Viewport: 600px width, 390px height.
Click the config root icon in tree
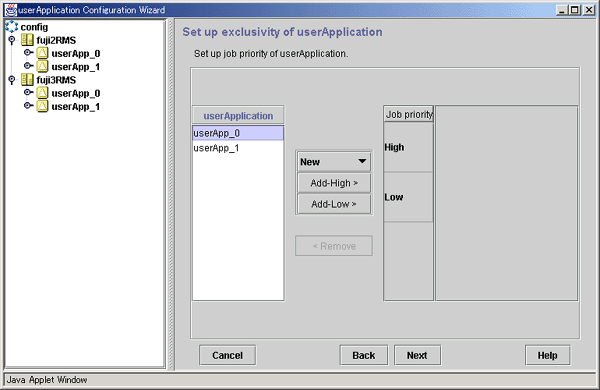12,27
